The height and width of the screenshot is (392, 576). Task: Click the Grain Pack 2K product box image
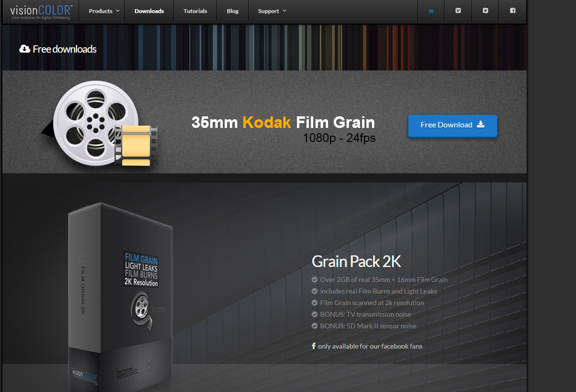point(120,297)
